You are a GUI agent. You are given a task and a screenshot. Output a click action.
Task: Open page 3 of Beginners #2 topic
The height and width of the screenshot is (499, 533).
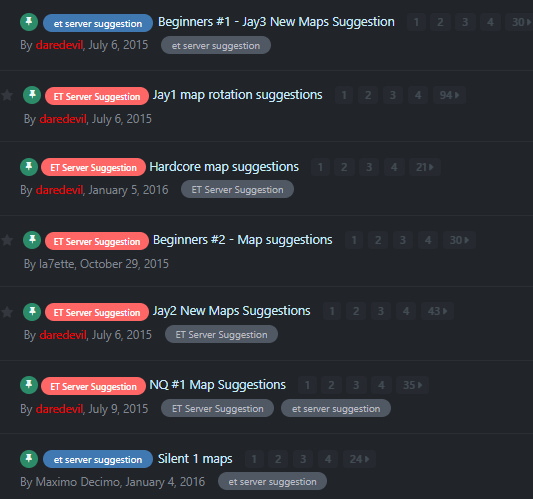click(403, 240)
